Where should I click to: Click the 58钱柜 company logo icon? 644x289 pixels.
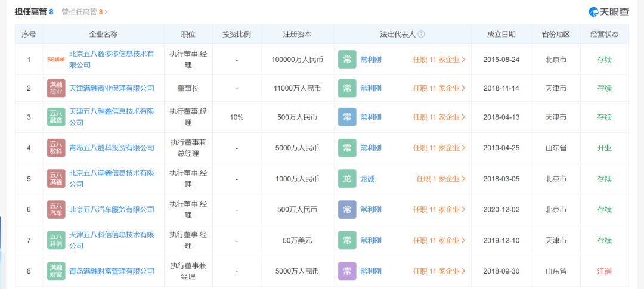[x=56, y=60]
